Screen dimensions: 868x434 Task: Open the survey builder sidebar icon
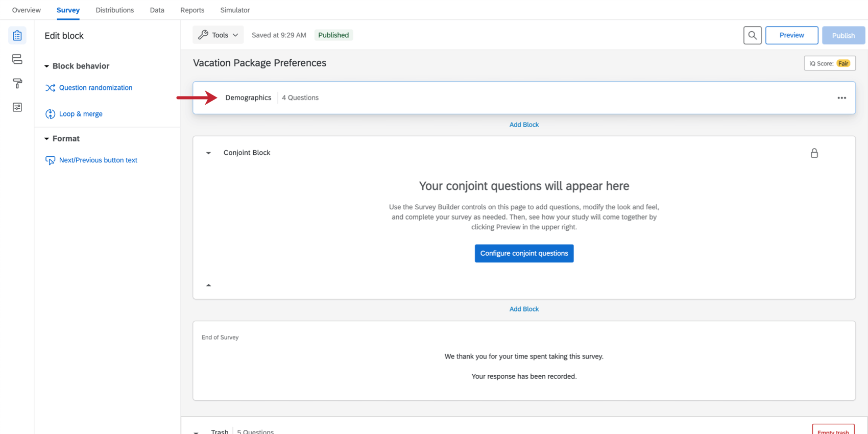coord(17,35)
